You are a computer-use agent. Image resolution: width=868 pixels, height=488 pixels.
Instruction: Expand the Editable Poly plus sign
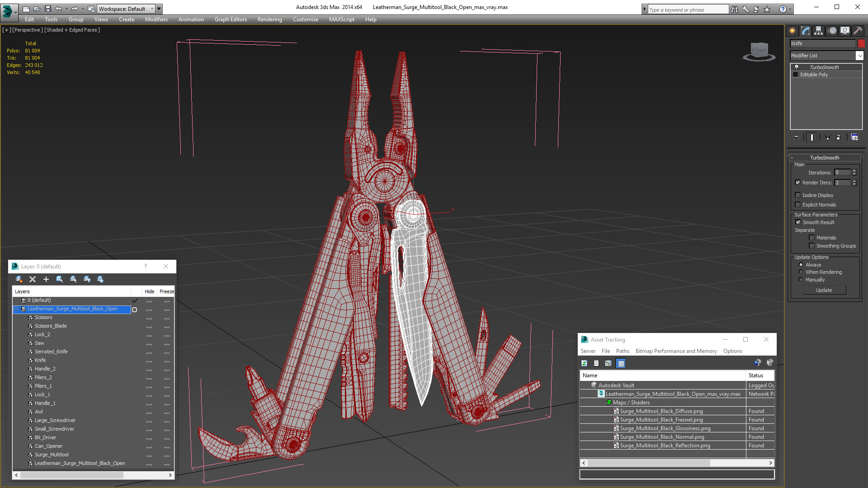click(x=796, y=75)
